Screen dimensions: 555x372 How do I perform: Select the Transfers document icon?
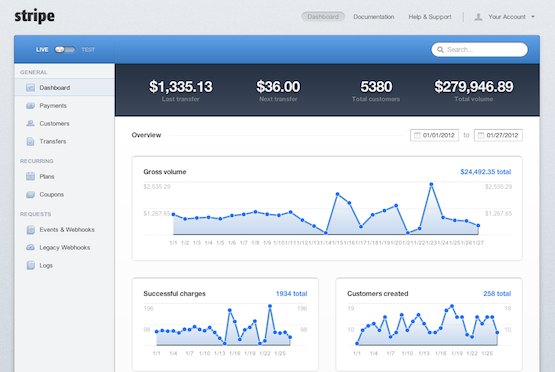[30, 141]
